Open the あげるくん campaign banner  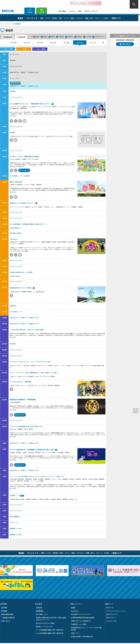pos(16,585)
